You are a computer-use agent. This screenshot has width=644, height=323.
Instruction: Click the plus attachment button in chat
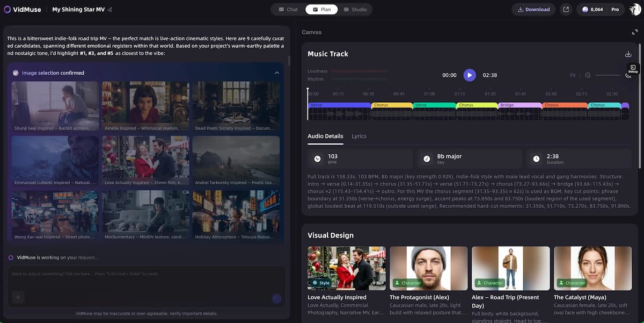coord(18,297)
